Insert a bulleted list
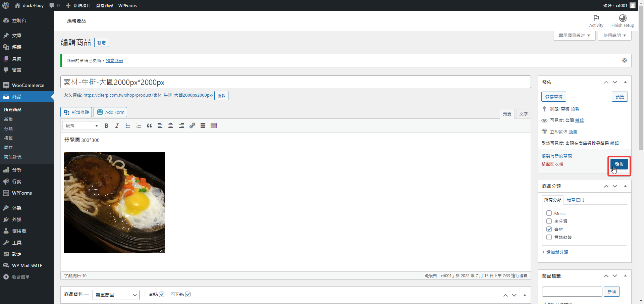This screenshot has width=644, height=304. pyautogui.click(x=128, y=125)
